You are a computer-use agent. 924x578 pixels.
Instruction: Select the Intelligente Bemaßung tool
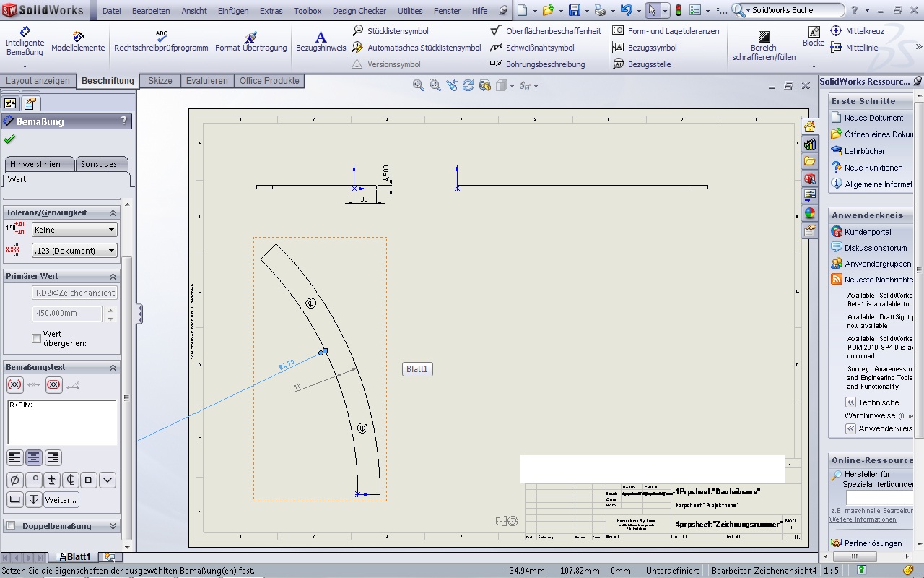pyautogui.click(x=25, y=41)
